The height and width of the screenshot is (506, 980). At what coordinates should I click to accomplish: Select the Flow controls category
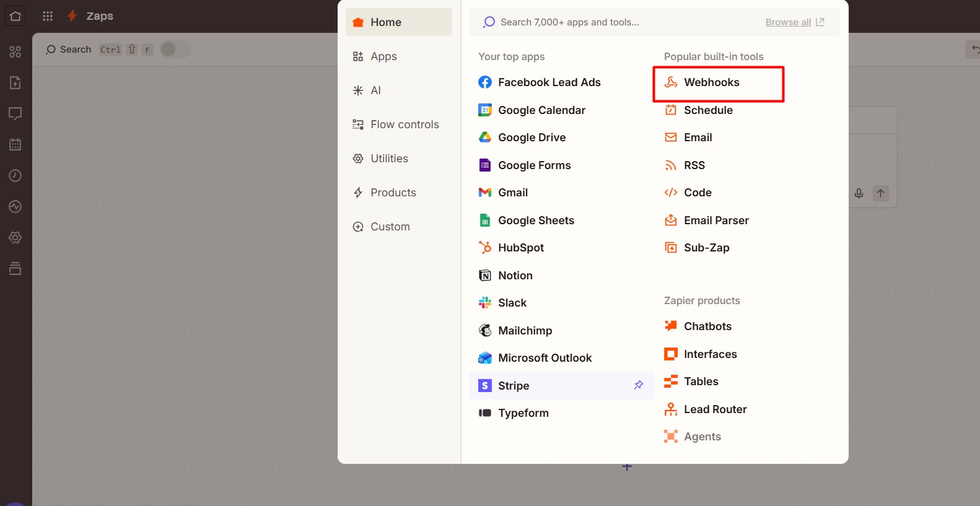click(404, 124)
